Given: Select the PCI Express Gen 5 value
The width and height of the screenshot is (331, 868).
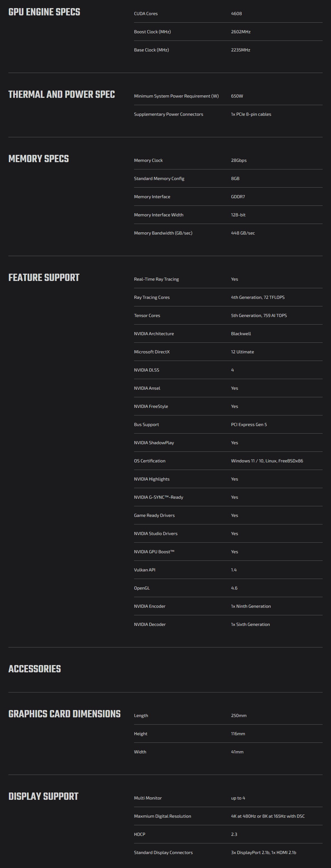Looking at the screenshot, I should pyautogui.click(x=249, y=425).
